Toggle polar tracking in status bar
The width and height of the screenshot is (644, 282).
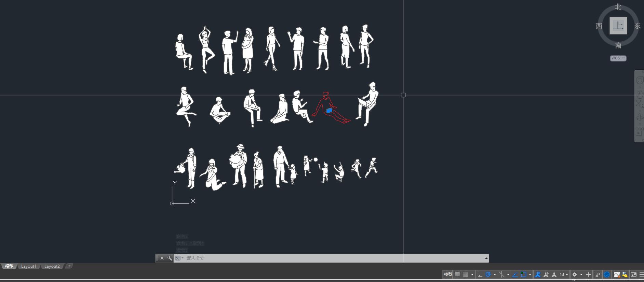tap(488, 274)
